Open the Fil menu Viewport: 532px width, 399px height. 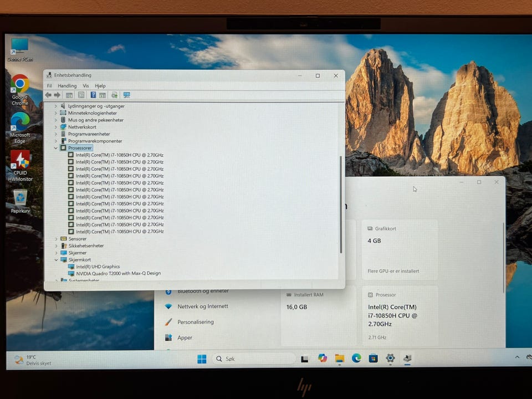49,86
